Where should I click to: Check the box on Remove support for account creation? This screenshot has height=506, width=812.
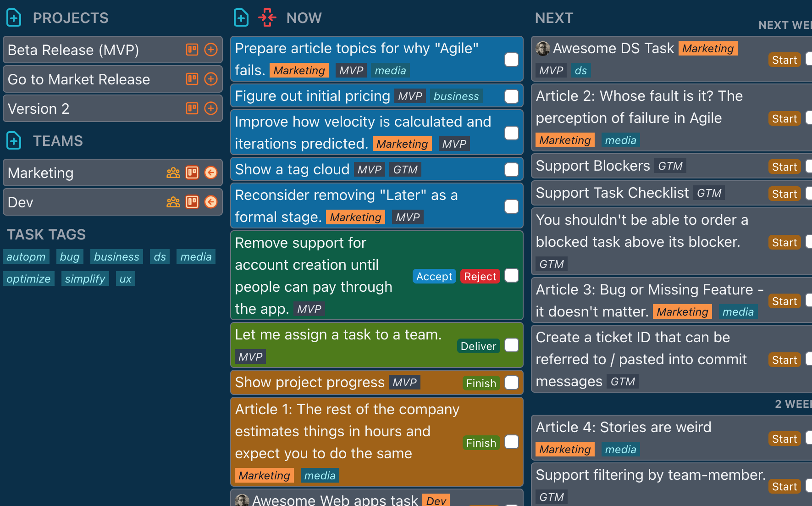click(511, 276)
